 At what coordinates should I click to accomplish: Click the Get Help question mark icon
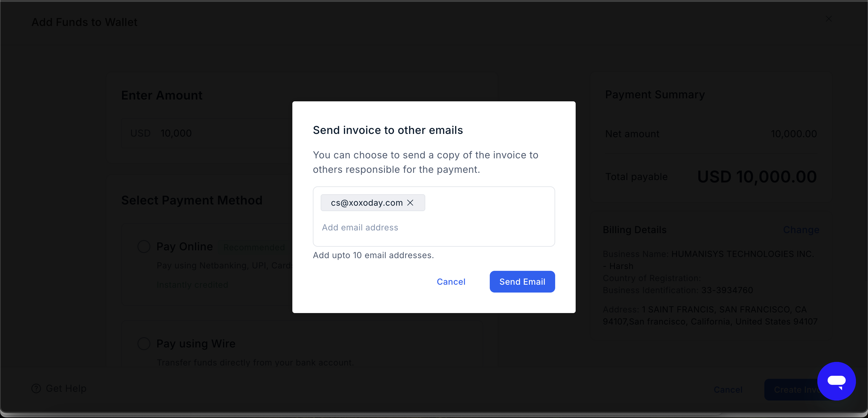click(36, 388)
